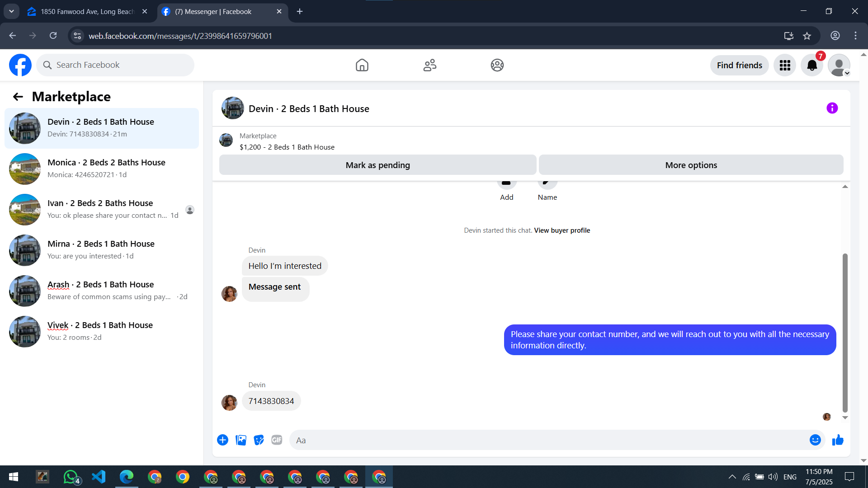This screenshot has height=488, width=868.
Task: Focus the Search Facebook field
Action: [115, 65]
